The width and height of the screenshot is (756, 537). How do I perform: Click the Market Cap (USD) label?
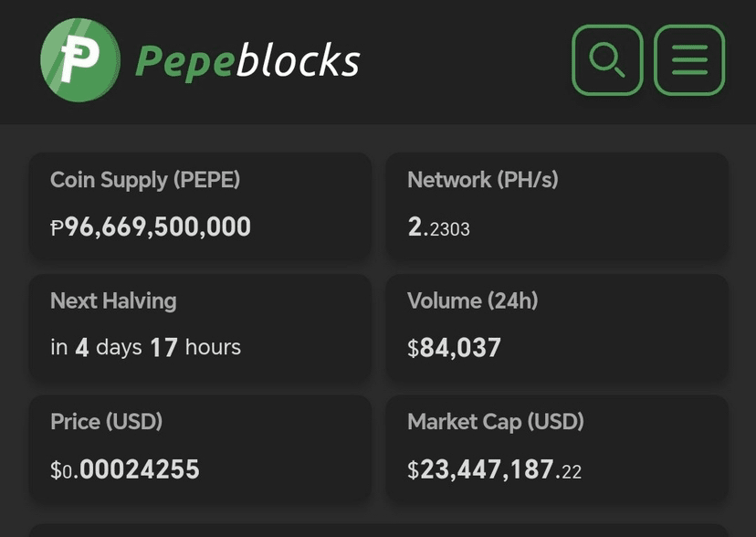[496, 422]
